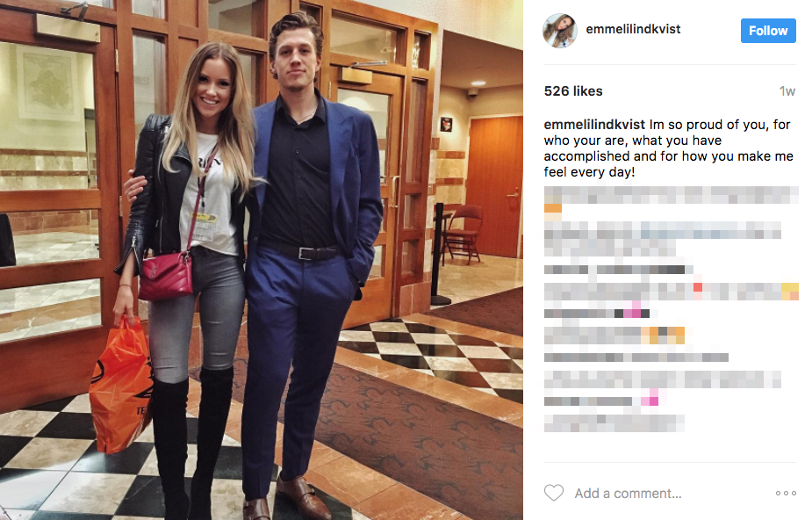The height and width of the screenshot is (520, 812).
Task: Click the red emoji in blurred comment
Action: [x=698, y=287]
